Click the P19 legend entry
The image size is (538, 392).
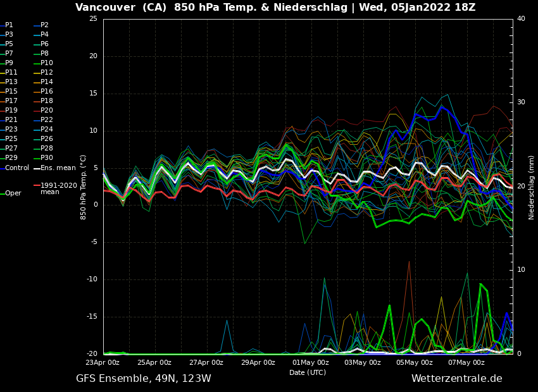coord(11,111)
